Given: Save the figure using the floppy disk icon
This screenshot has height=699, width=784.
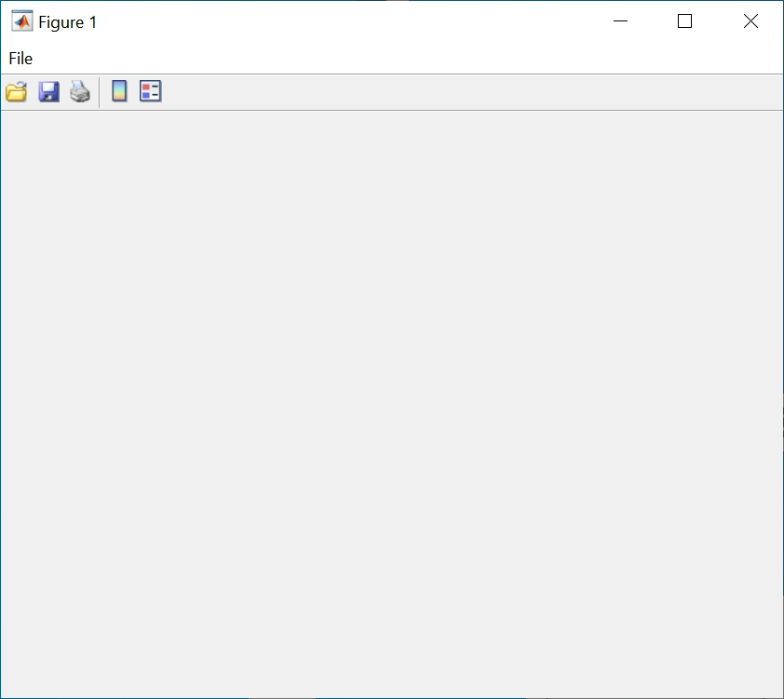Looking at the screenshot, I should (x=47, y=90).
